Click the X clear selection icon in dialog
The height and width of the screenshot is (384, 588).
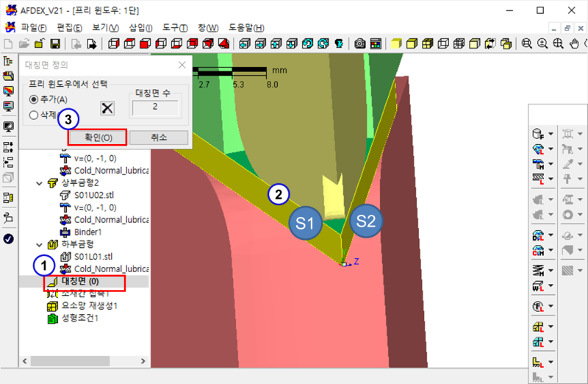coord(107,107)
